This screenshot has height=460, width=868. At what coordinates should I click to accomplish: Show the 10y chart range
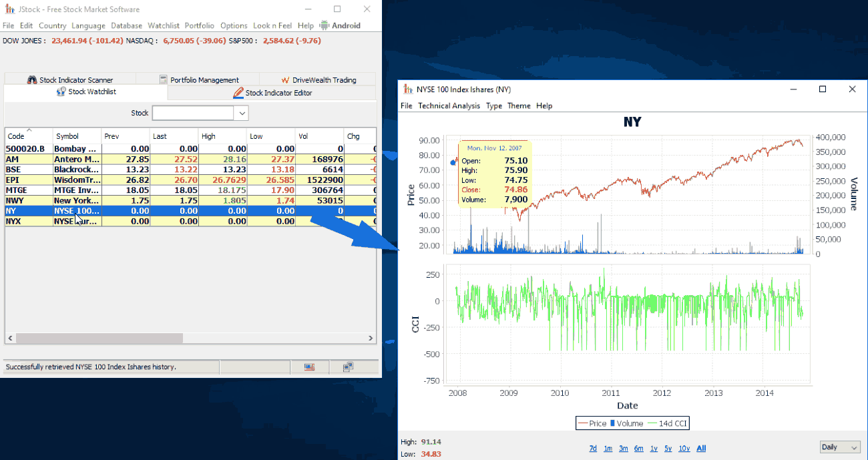coord(684,449)
